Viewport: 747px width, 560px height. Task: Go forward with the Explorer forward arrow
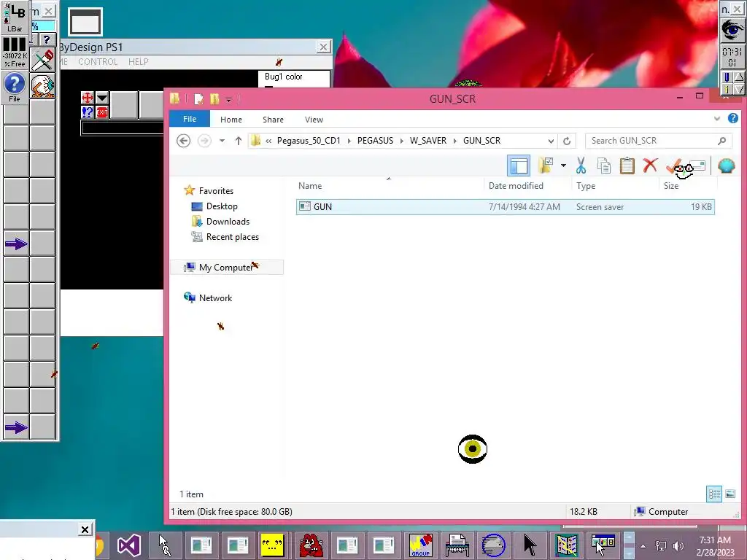[204, 141]
